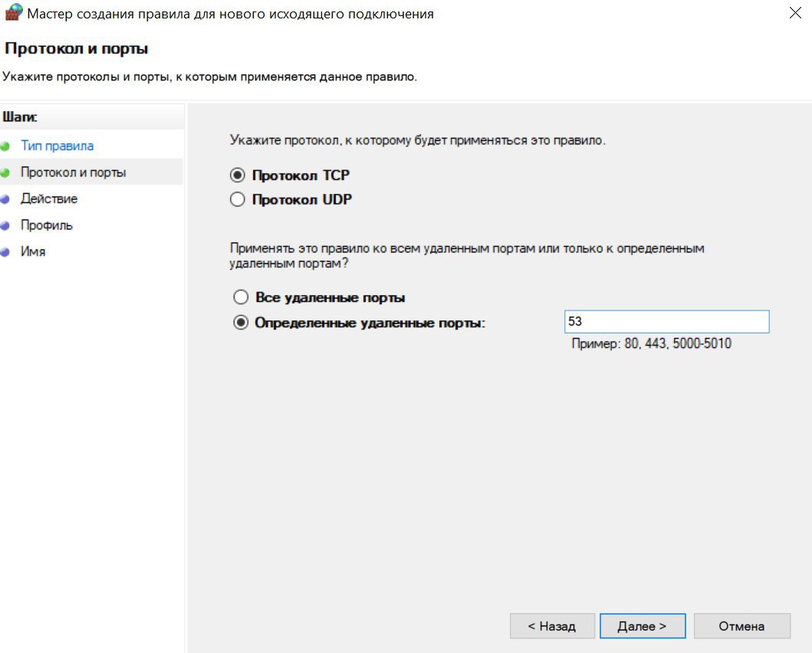Click the remote ports input field containing 53
This screenshot has height=653, width=812.
point(666,322)
